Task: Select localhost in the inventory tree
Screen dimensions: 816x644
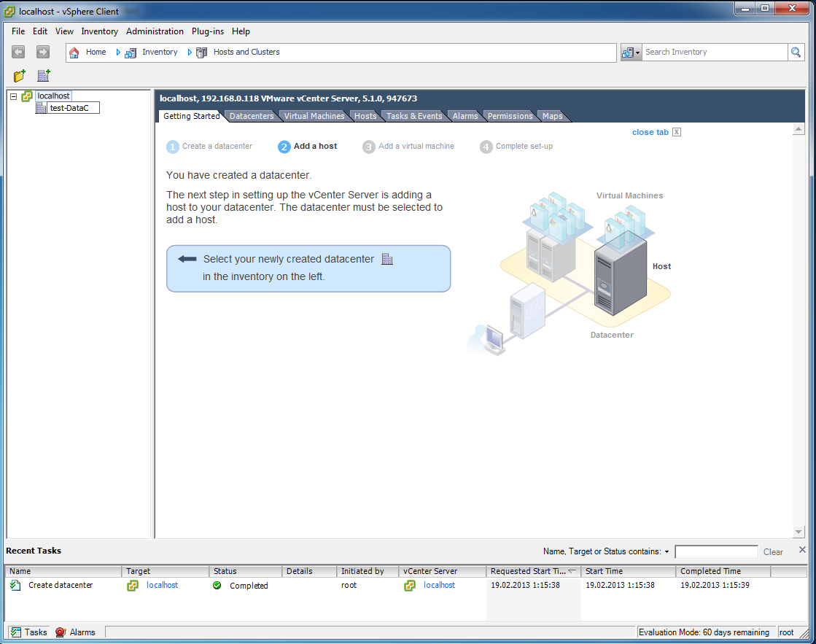Action: (53, 96)
